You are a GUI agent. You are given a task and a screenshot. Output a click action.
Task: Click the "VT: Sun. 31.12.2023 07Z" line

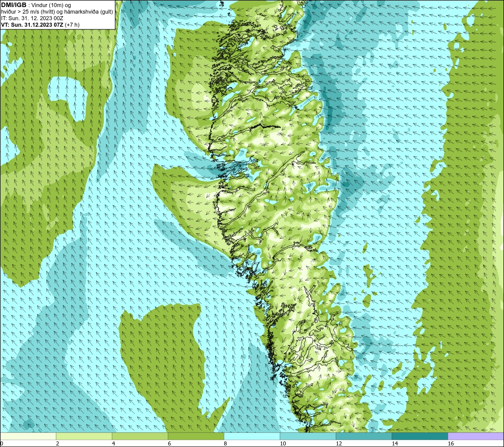pos(40,24)
